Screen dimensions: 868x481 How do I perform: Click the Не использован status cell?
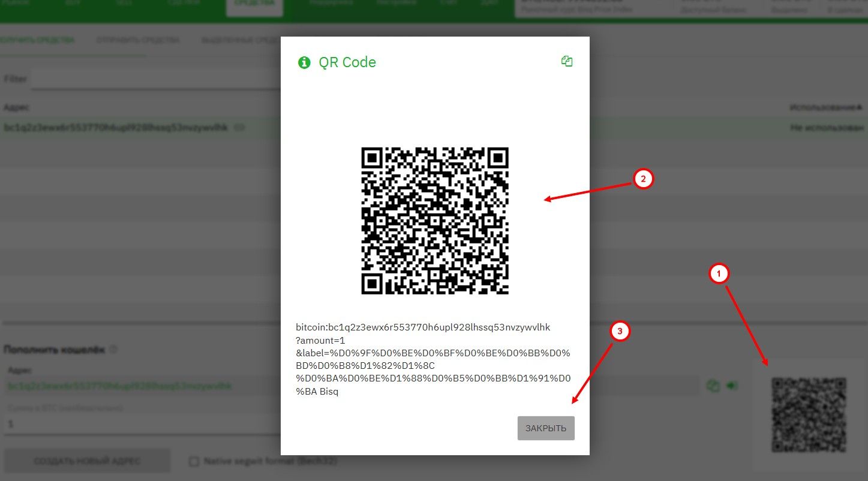click(x=828, y=128)
